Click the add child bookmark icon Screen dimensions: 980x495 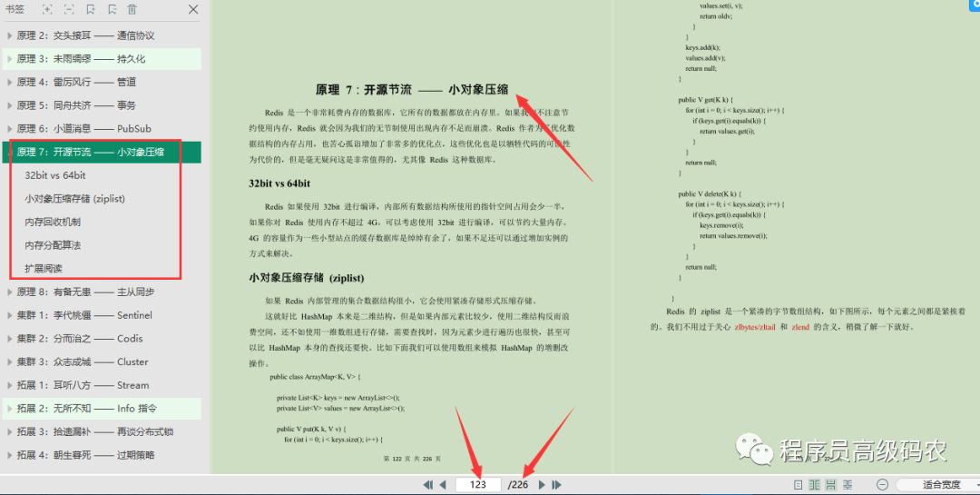(x=112, y=9)
